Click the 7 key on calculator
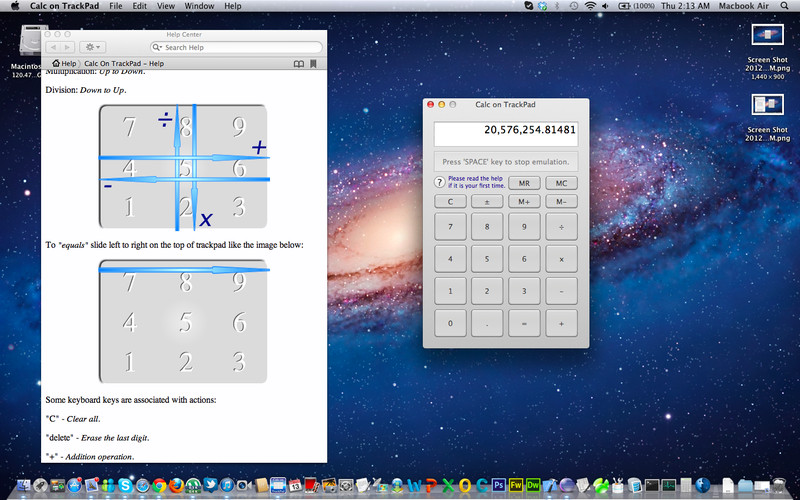This screenshot has width=800, height=500. pyautogui.click(x=450, y=227)
